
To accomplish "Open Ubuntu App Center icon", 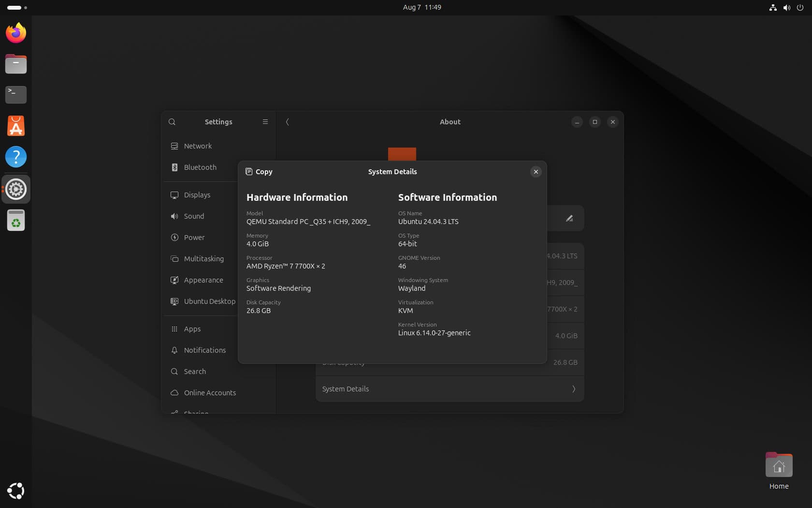I will 16,126.
